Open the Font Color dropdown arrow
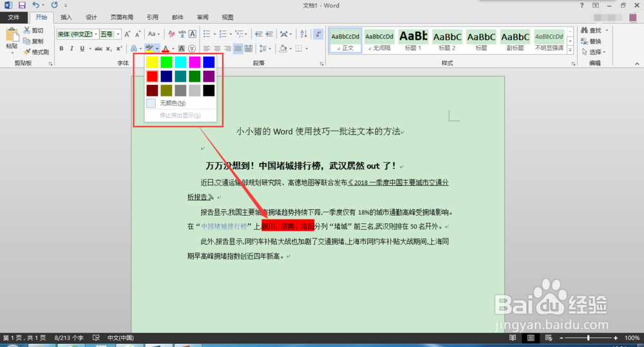The height and width of the screenshot is (347, 644). point(173,49)
